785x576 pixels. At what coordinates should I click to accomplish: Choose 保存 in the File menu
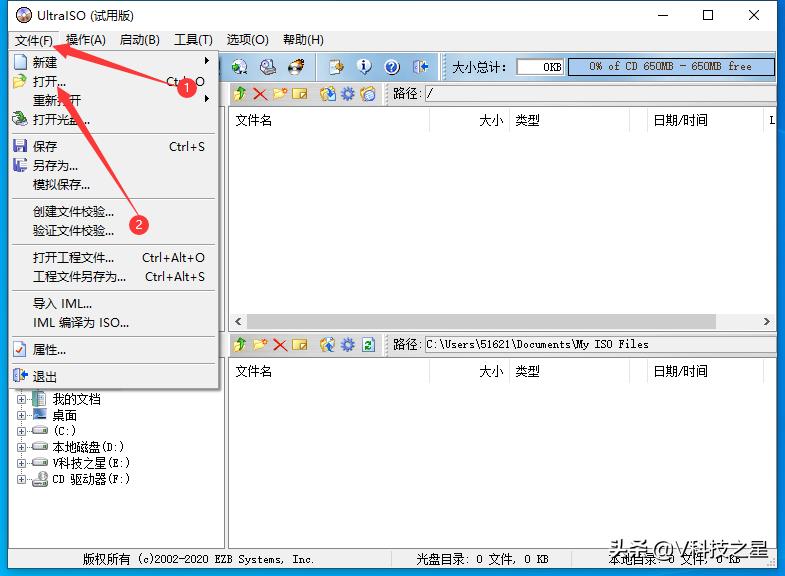tap(114, 146)
